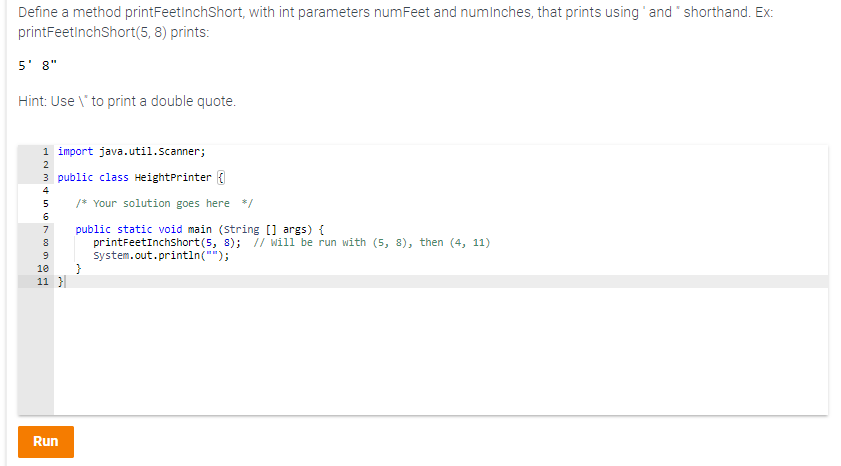Click line number 11 in the gutter
The width and height of the screenshot is (841, 466).
(43, 282)
